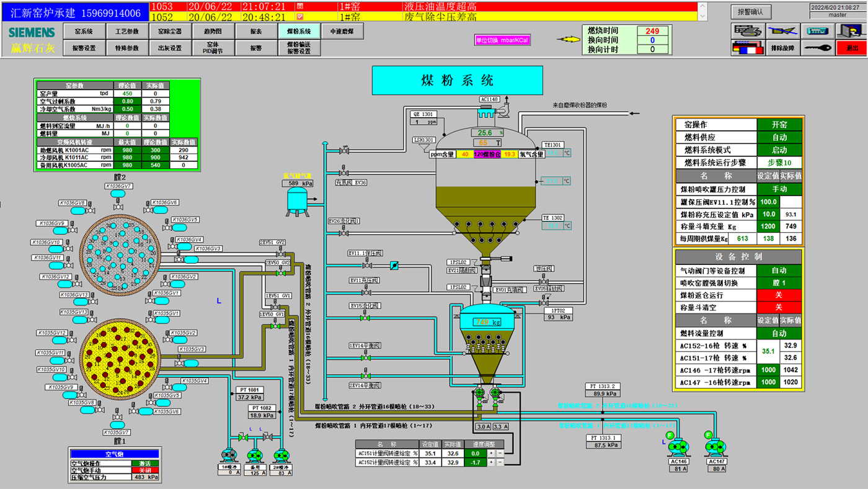Edit 煤粉称充压设定值 setpoint 10.0
Image resolution: width=868 pixels, height=489 pixels.
tap(768, 214)
